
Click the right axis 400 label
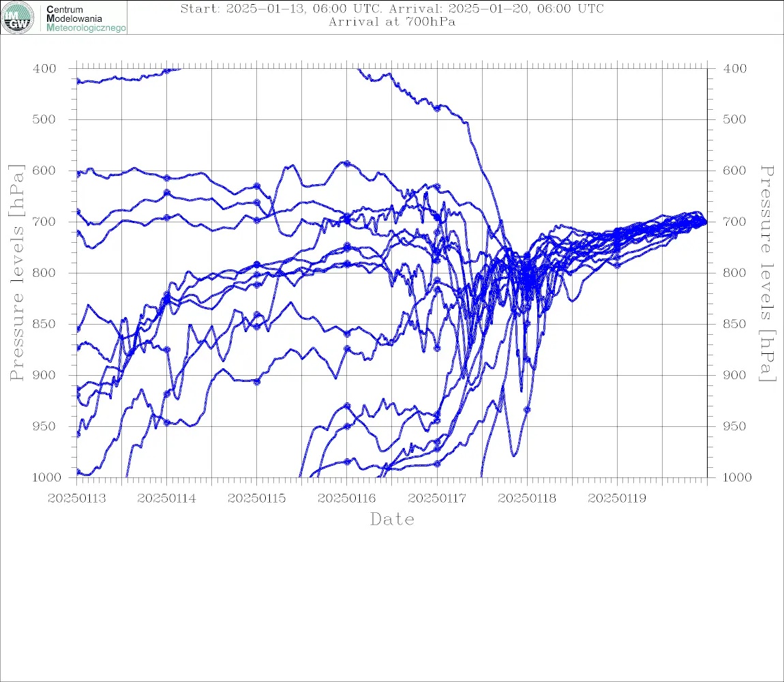734,69
